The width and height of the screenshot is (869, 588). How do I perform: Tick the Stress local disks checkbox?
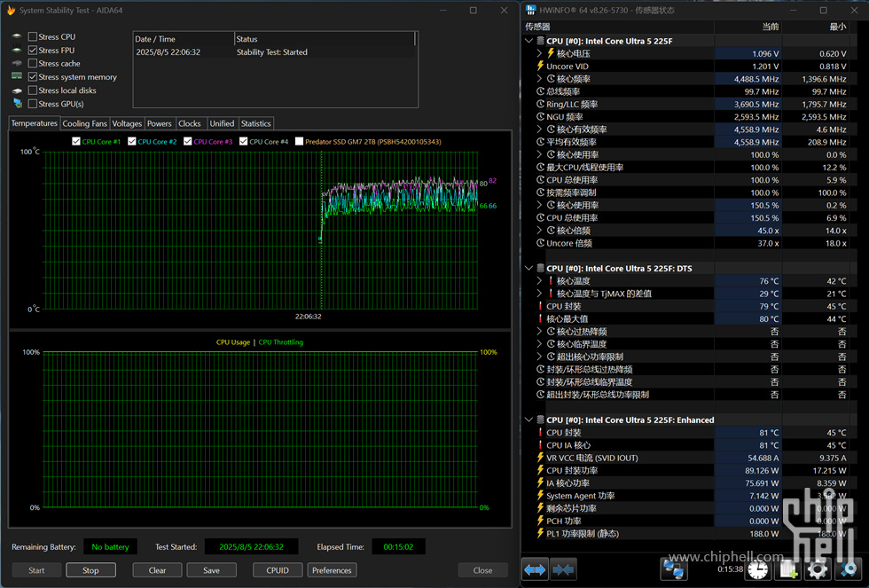coord(33,90)
